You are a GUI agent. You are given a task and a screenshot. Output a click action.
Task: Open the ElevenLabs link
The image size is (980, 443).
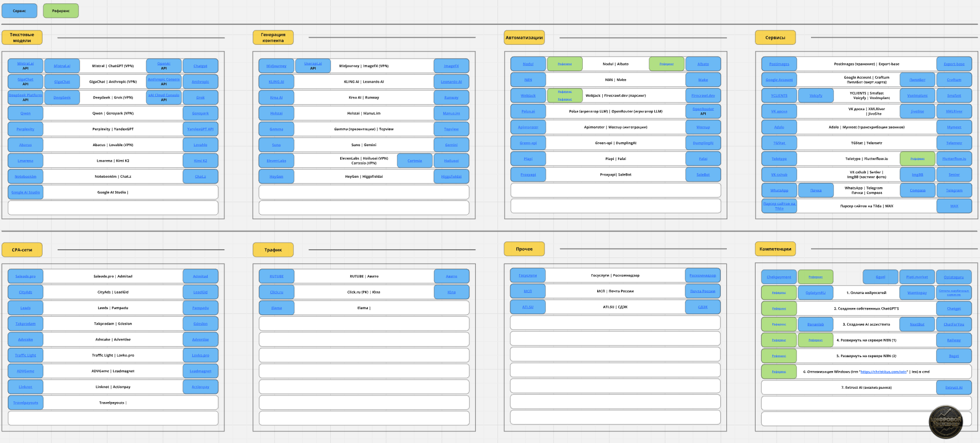[276, 161]
